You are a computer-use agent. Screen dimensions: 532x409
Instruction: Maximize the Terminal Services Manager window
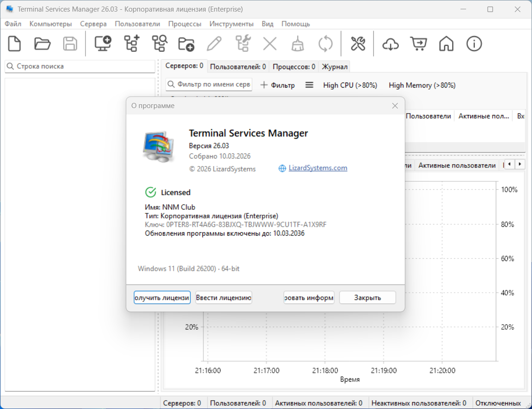click(490, 9)
